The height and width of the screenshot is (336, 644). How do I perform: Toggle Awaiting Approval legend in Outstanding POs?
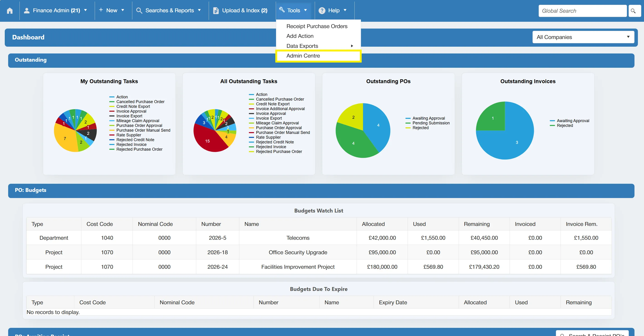425,118
